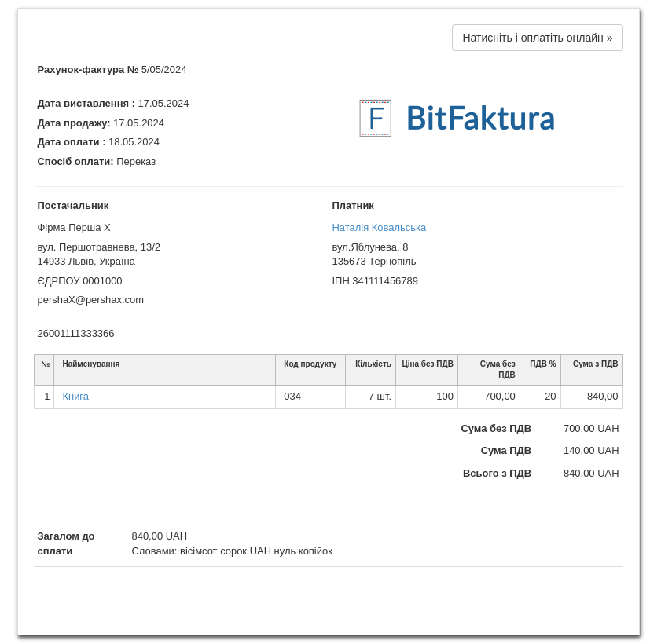Click the payer ІПН number
Viewport: 661px width, 644px height.
[x=375, y=281]
